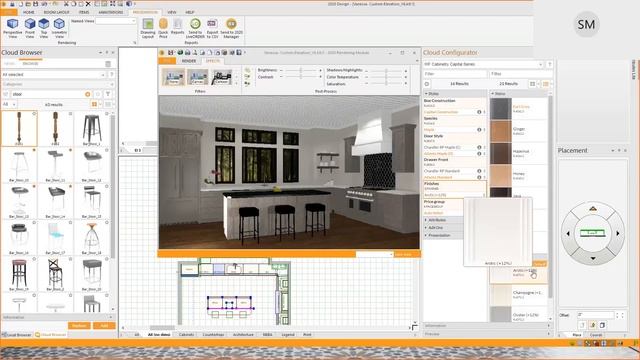The height and width of the screenshot is (360, 640).
Task: Collapse the Styles section
Action: click(x=455, y=94)
